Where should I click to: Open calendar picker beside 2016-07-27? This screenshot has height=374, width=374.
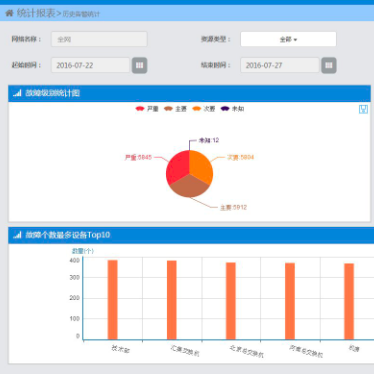[329, 65]
